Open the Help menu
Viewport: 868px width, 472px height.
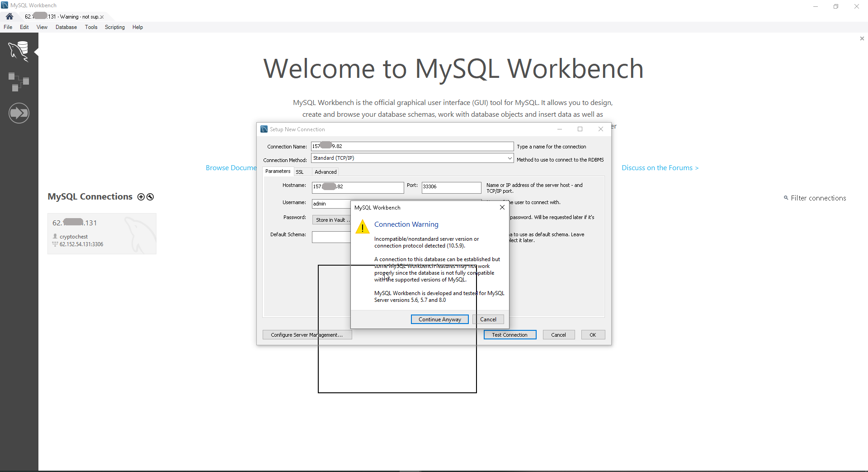point(138,27)
